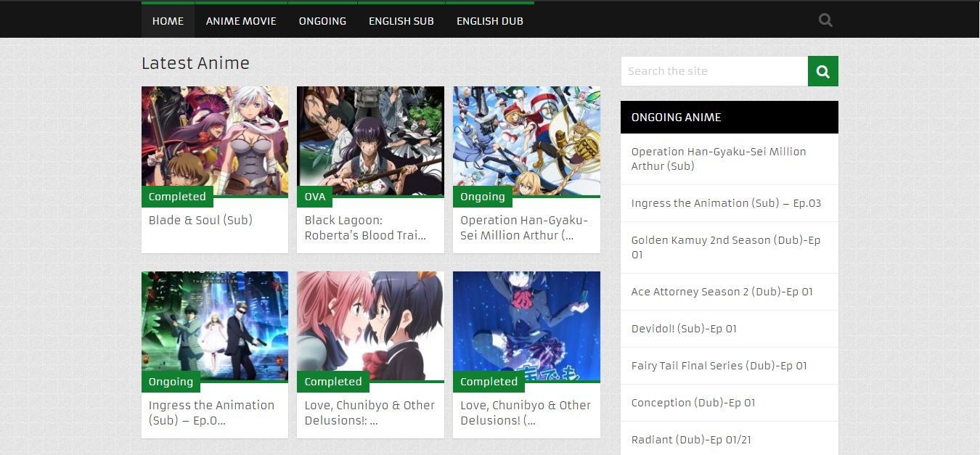Open Ace Attorney Season 2 (Dub)-Ep 01
Image resolution: width=980 pixels, height=455 pixels.
tap(722, 292)
